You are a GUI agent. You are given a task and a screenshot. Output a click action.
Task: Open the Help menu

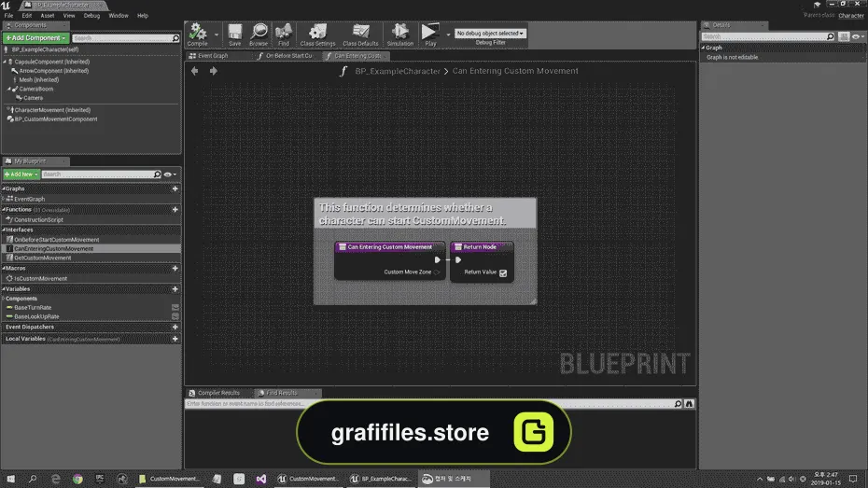point(142,16)
